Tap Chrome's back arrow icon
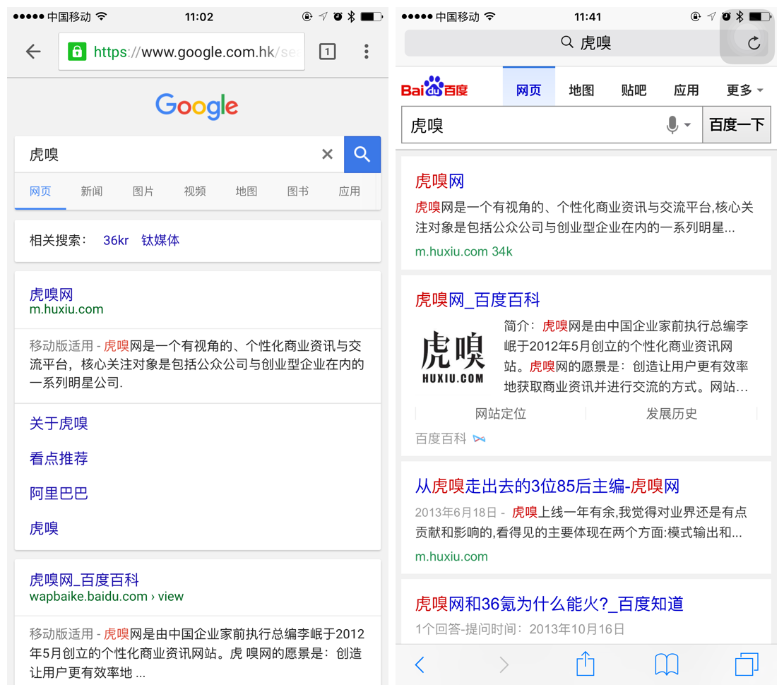The image size is (784, 692). 33,52
